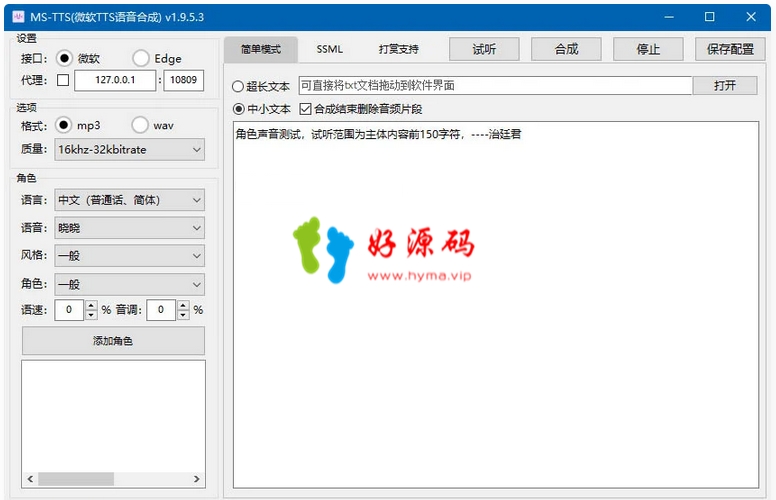Screen dimensions: 776x500
Task: Toggle 合成结束删除音频片段 checkbox
Action: [305, 109]
